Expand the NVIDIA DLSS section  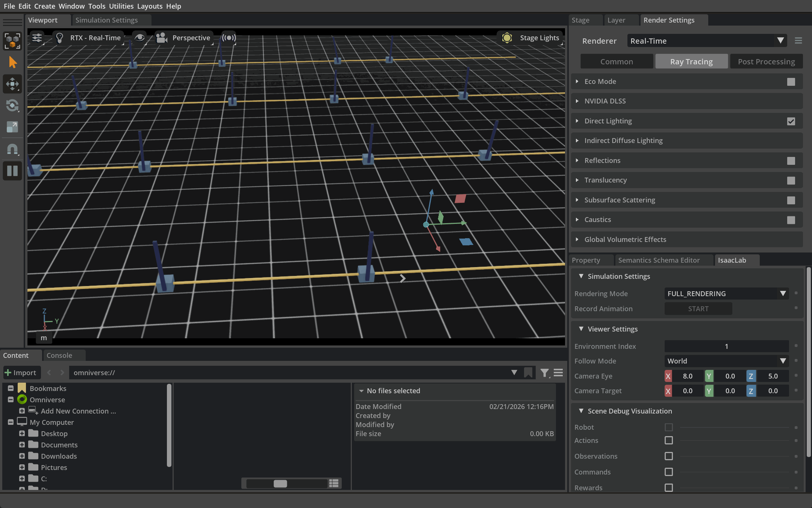point(605,101)
